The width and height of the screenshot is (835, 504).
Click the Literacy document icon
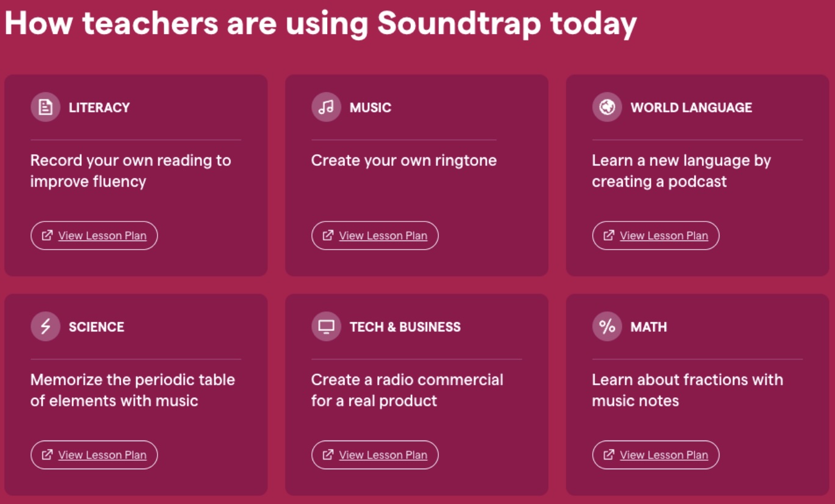[45, 106]
